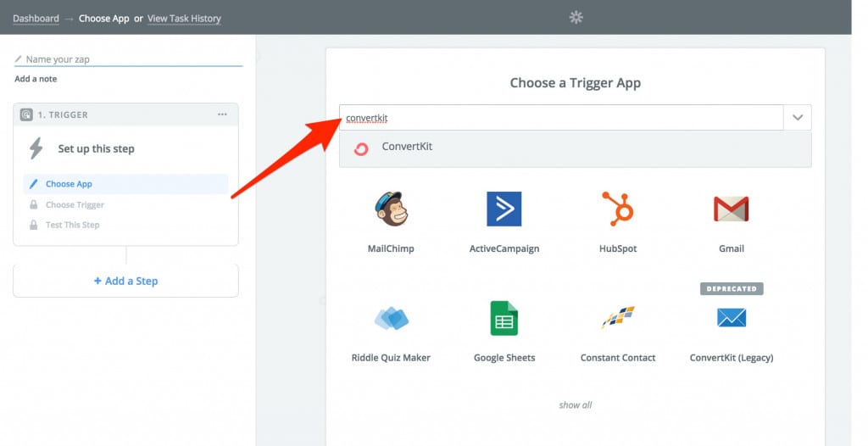
Task: Select the Constant Contact icon
Action: tap(618, 317)
